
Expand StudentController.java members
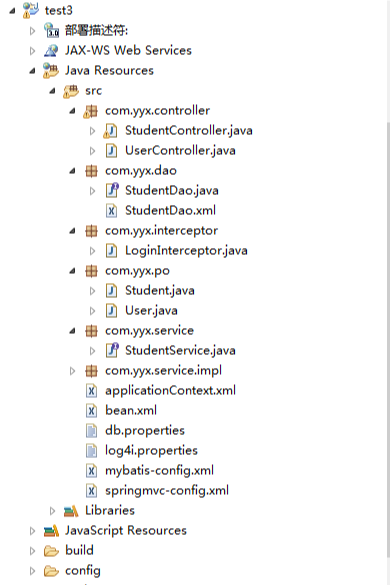pyautogui.click(x=93, y=131)
